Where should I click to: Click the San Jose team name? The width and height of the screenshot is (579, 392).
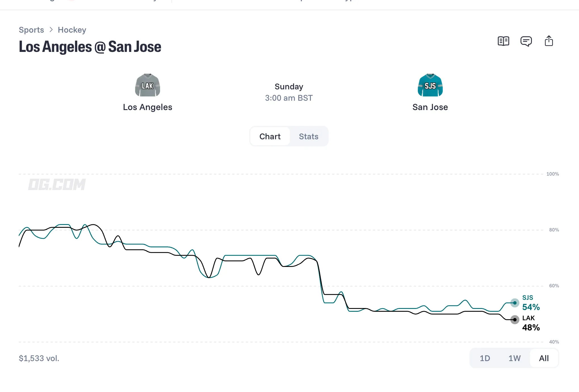(430, 107)
